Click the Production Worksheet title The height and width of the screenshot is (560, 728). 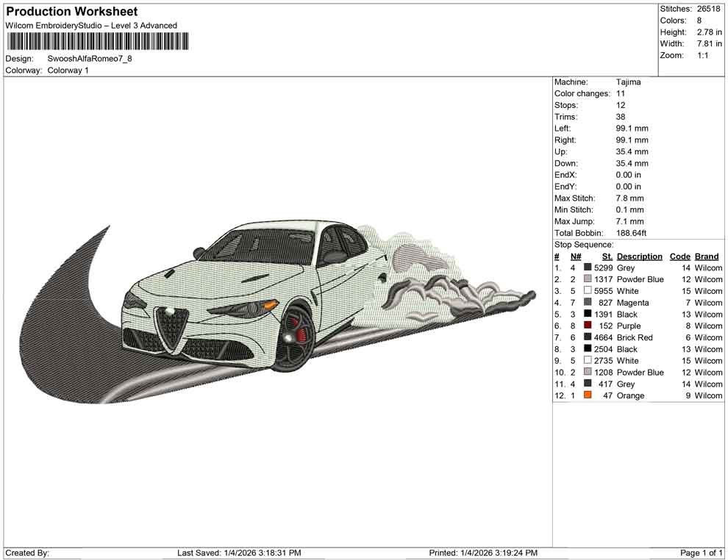[x=72, y=12]
